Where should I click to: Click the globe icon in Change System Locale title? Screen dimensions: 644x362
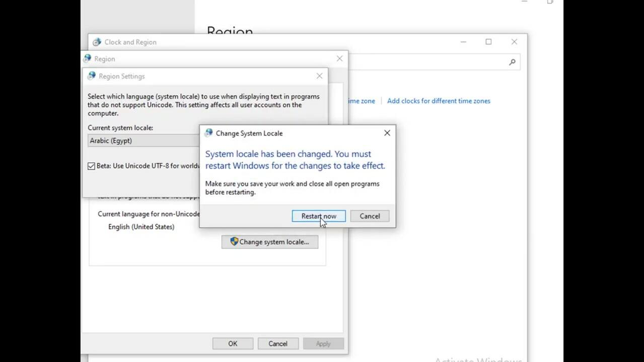pos(209,133)
